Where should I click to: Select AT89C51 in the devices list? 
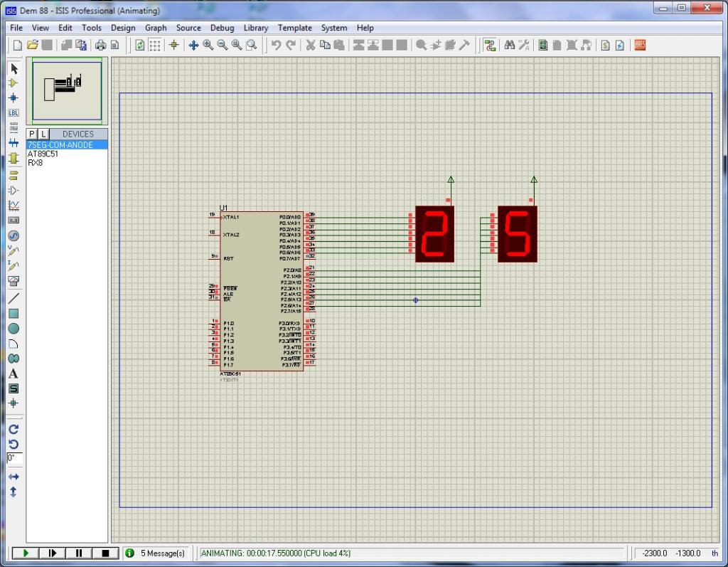coord(43,154)
